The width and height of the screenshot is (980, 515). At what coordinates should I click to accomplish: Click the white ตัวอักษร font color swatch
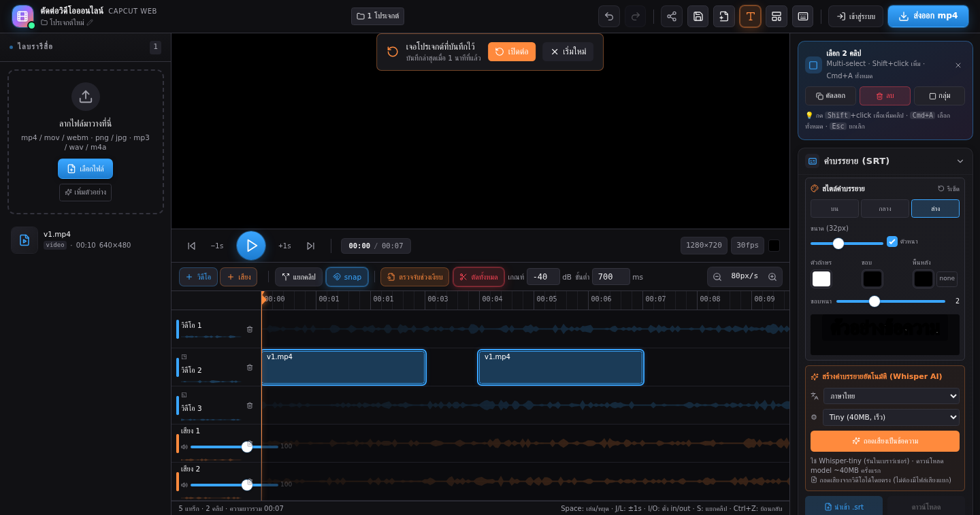tap(821, 279)
